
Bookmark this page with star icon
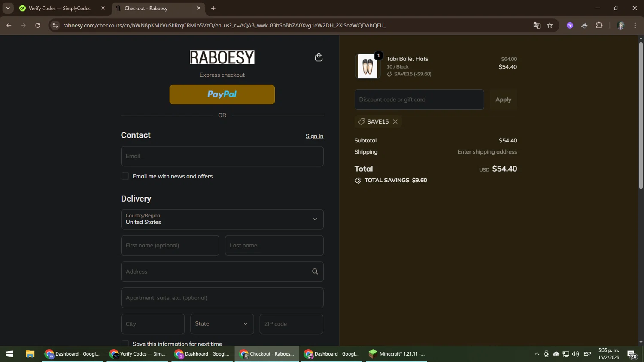[x=550, y=25]
